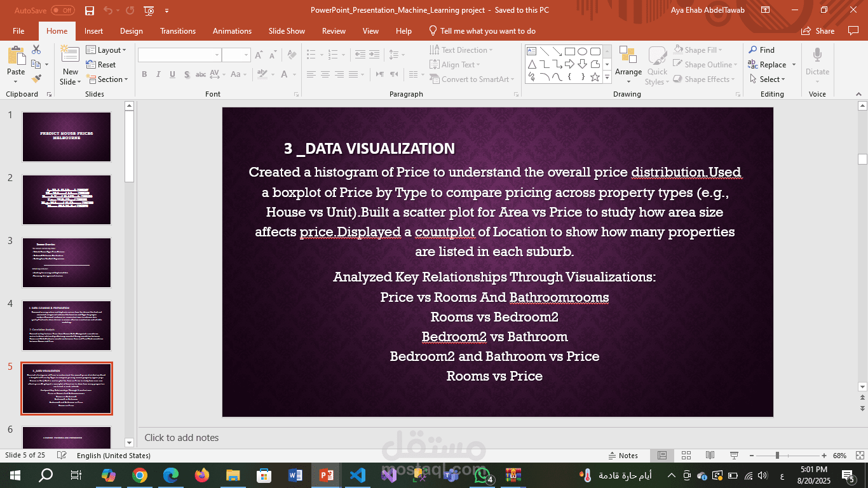Image resolution: width=868 pixels, height=488 pixels.
Task: Open Ribbon Display Options
Action: click(x=766, y=10)
